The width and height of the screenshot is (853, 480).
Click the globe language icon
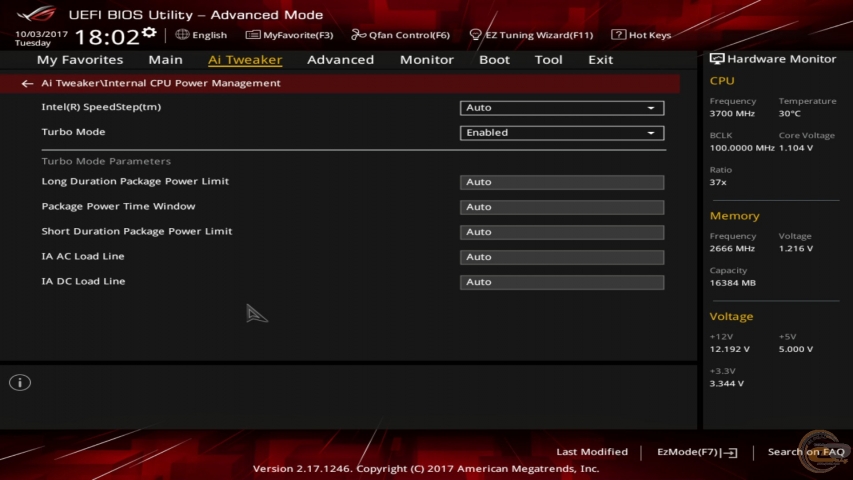pyautogui.click(x=182, y=34)
